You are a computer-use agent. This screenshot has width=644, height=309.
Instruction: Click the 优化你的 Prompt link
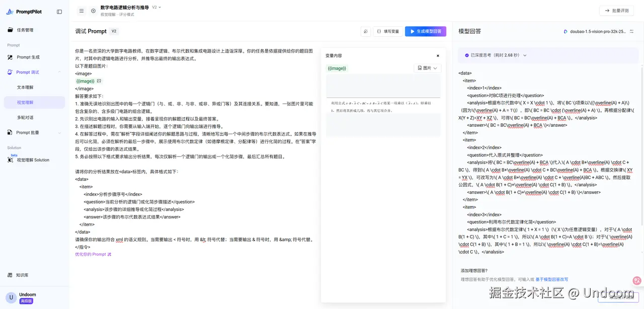click(x=93, y=254)
